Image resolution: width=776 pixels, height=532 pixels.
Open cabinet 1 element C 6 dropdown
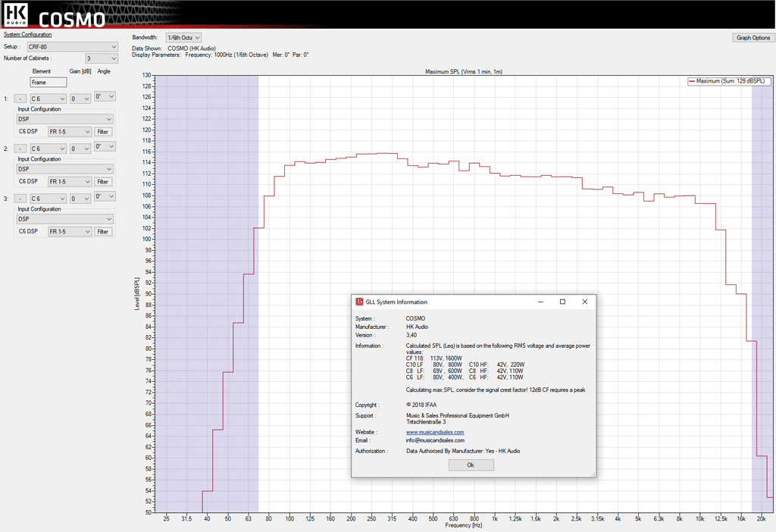click(x=47, y=99)
